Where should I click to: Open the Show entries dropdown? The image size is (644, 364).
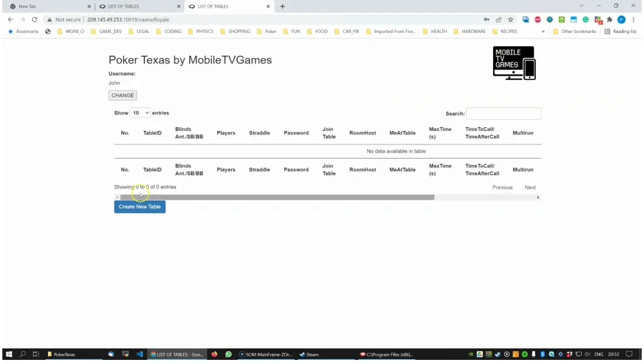tap(140, 113)
